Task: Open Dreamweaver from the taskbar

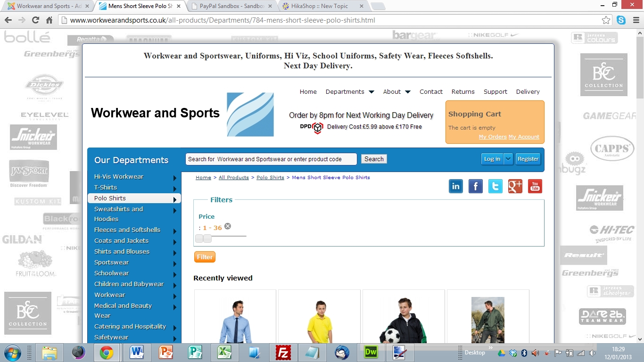Action: (x=371, y=353)
